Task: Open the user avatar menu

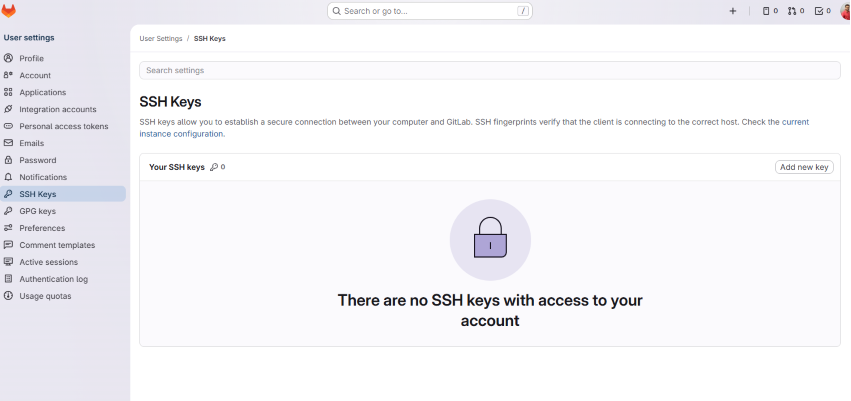Action: tap(845, 11)
